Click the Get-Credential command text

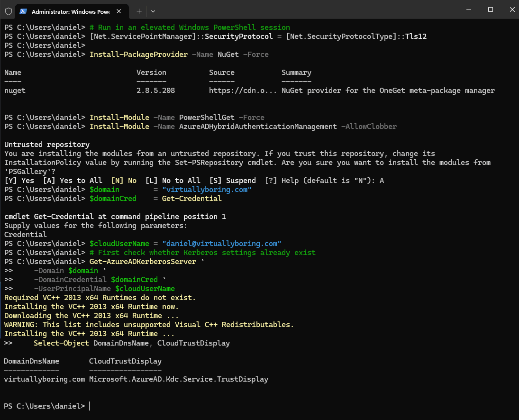click(191, 199)
